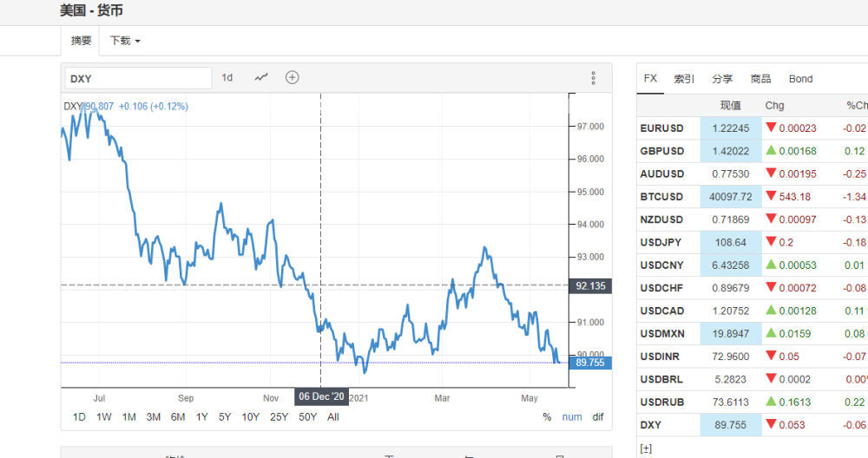
Task: Expand the watchlist with the [±] control
Action: point(646,448)
